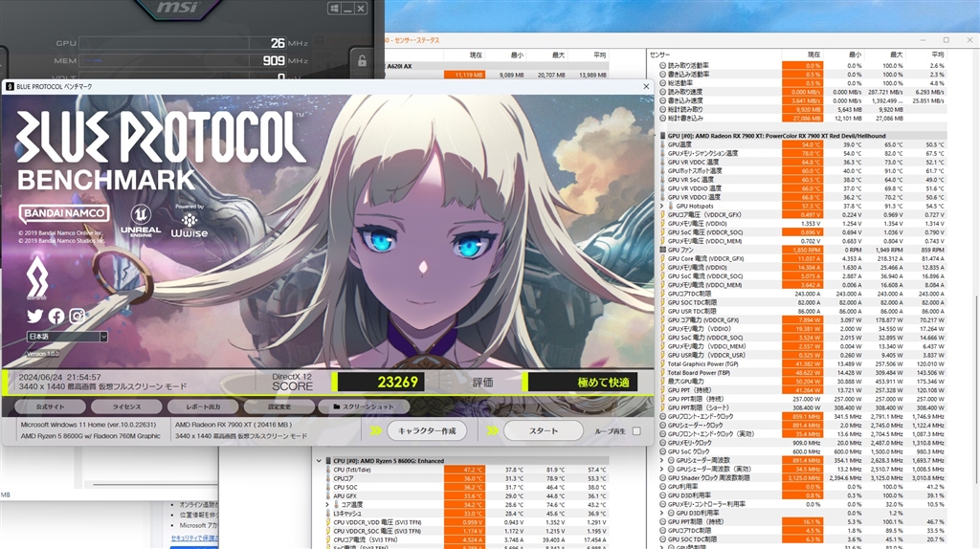980x549 pixels.
Task: Expand the GPUシェーダー周波数 row
Action: (x=662, y=460)
